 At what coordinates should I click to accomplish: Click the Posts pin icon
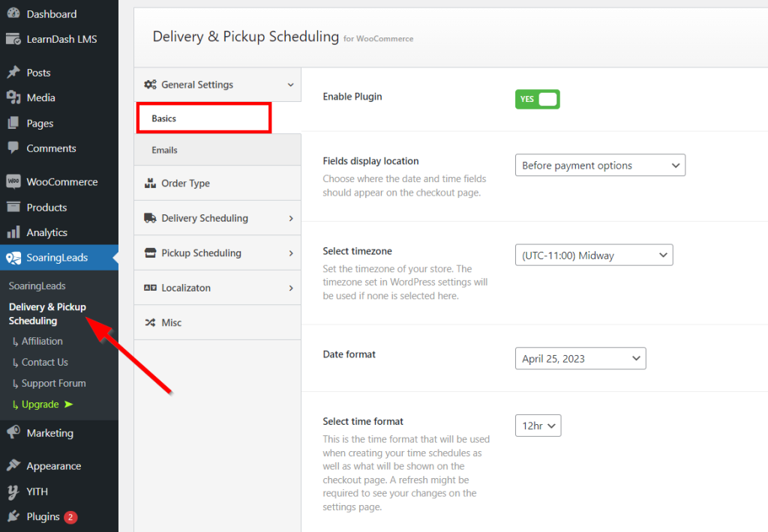(x=13, y=73)
